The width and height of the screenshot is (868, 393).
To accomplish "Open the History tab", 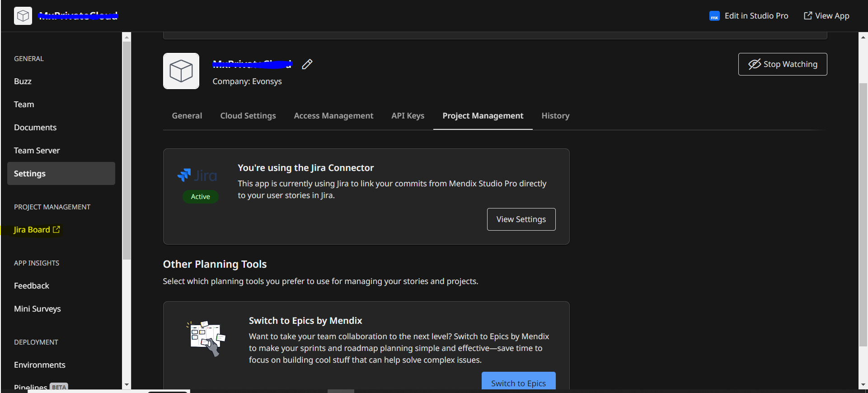I will click(555, 116).
